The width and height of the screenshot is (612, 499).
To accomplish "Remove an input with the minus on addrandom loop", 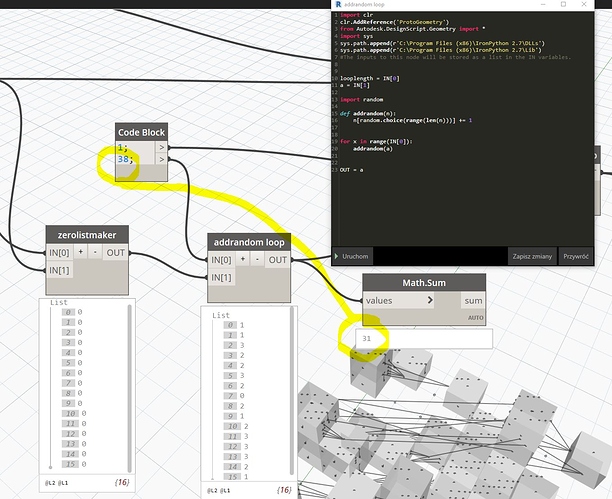I will (257, 259).
